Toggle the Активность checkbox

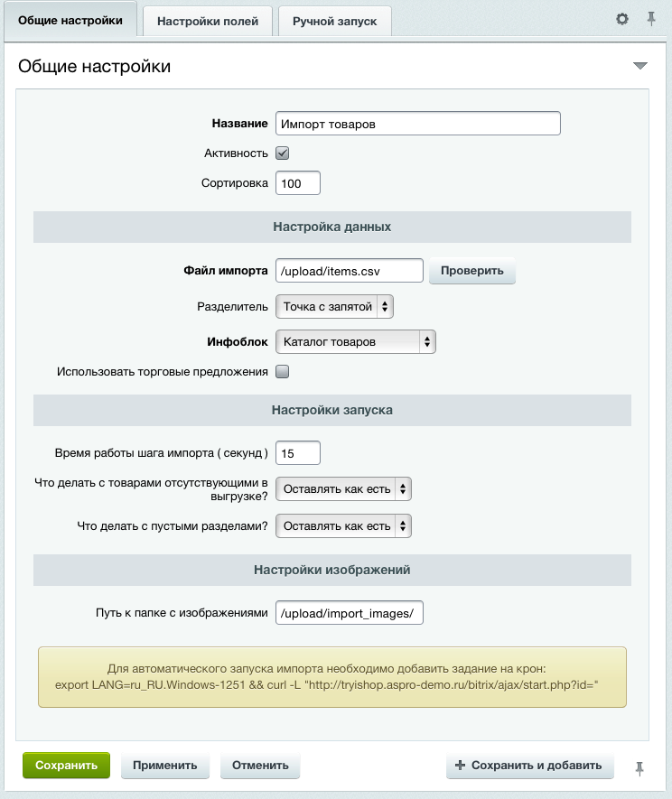click(282, 153)
